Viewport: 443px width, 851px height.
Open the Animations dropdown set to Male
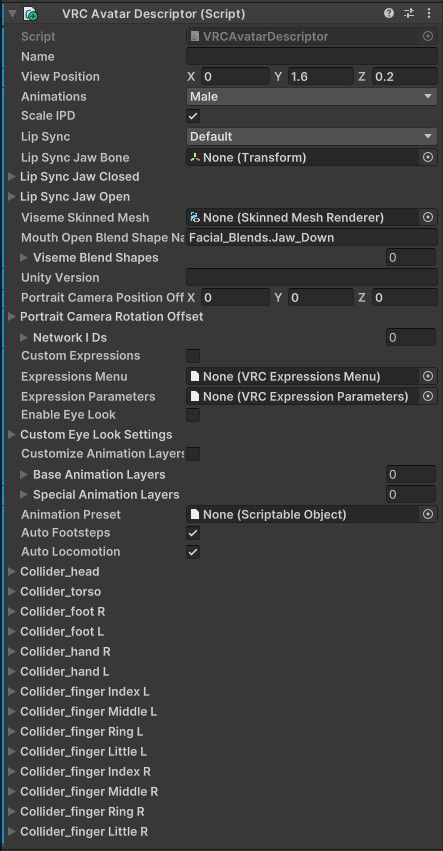(x=312, y=97)
